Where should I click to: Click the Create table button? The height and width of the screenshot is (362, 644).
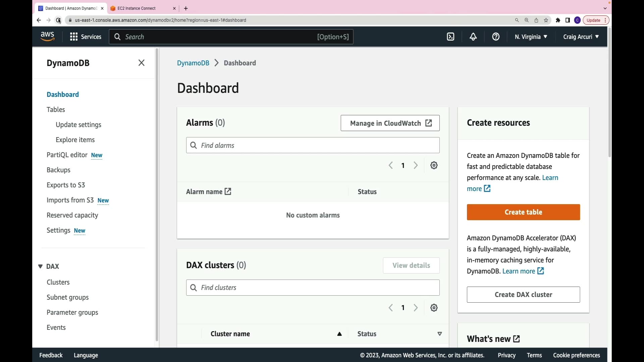tap(523, 212)
